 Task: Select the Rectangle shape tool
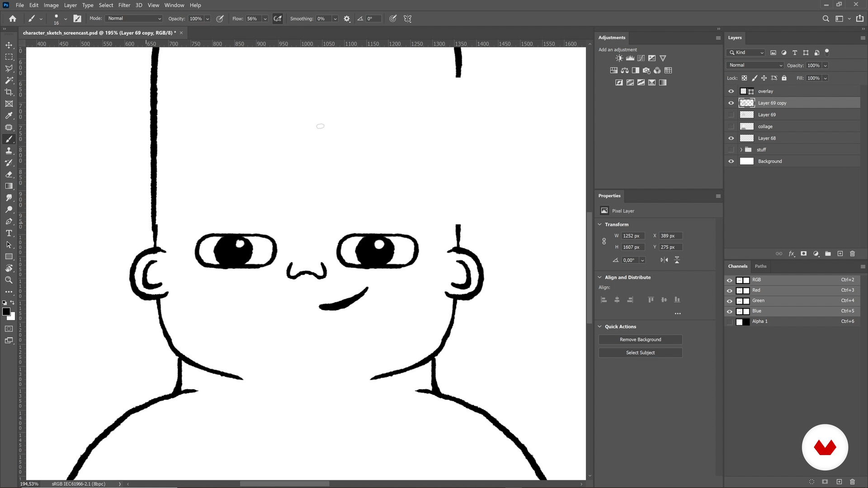pos(9,257)
